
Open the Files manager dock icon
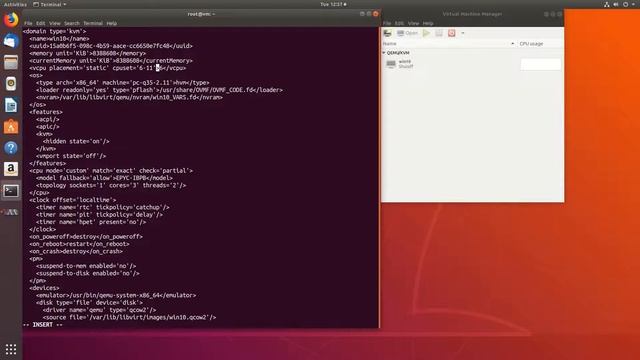pos(11,62)
